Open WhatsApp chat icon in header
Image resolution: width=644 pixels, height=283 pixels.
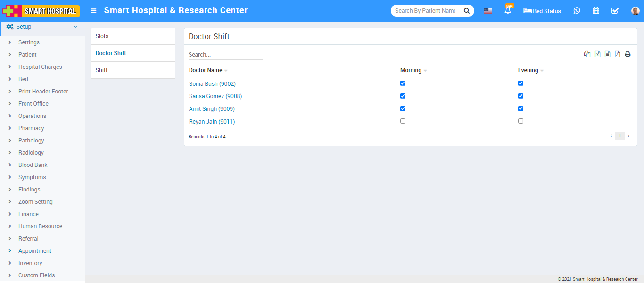(x=577, y=11)
